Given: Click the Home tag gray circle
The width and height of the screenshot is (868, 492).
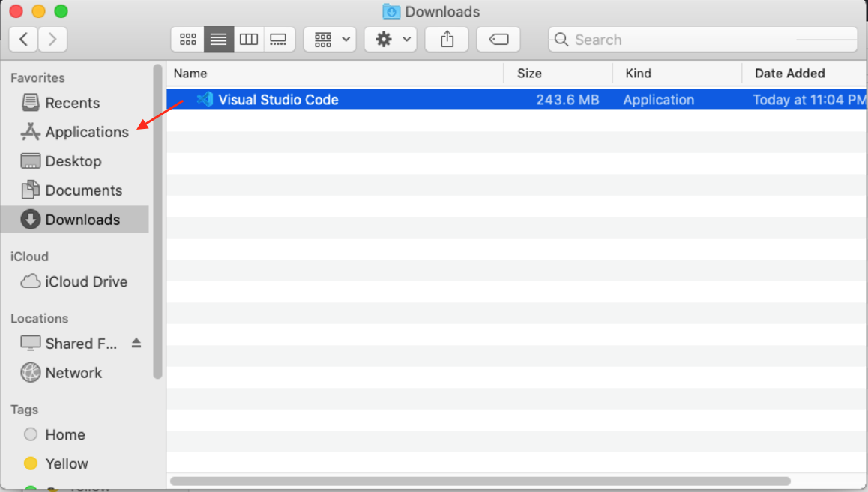Looking at the screenshot, I should (31, 433).
